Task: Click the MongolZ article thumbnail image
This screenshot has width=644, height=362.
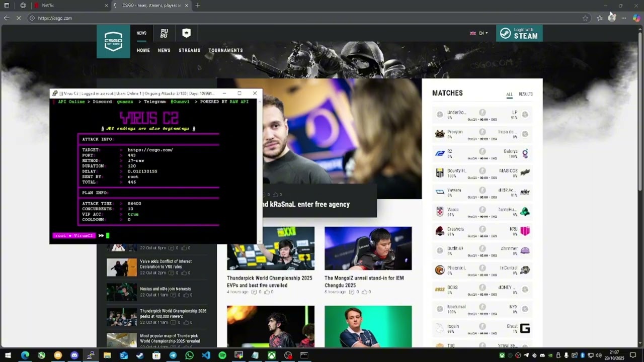Action: (x=368, y=248)
